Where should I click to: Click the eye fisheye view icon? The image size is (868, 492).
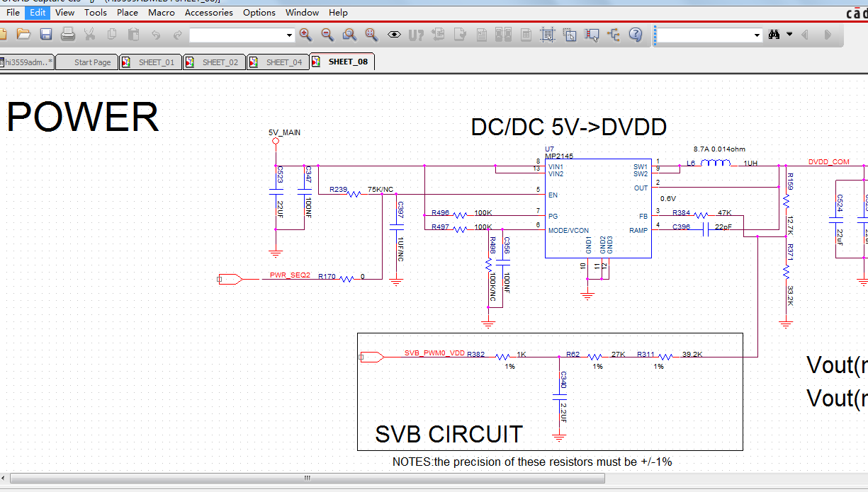click(394, 34)
